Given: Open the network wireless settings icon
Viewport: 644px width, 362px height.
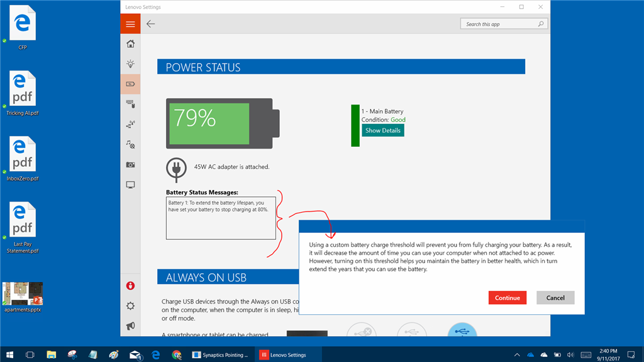Looking at the screenshot, I should (x=131, y=124).
